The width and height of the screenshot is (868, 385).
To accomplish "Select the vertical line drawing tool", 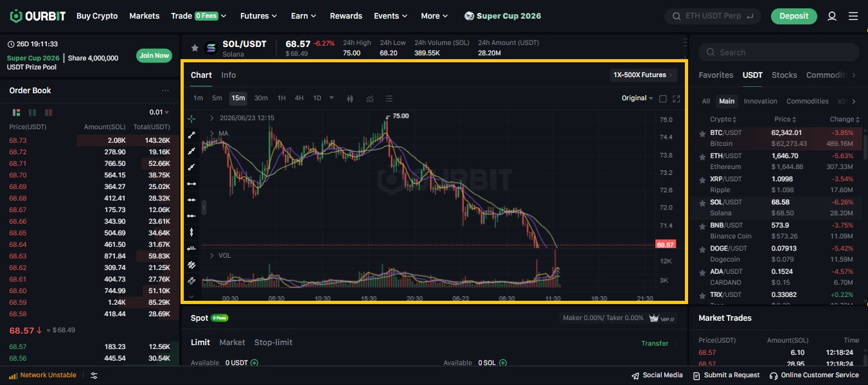I will 191,232.
